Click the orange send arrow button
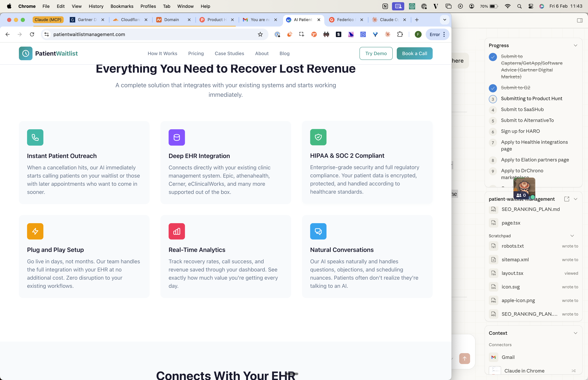The height and width of the screenshot is (380, 588). coord(464,358)
